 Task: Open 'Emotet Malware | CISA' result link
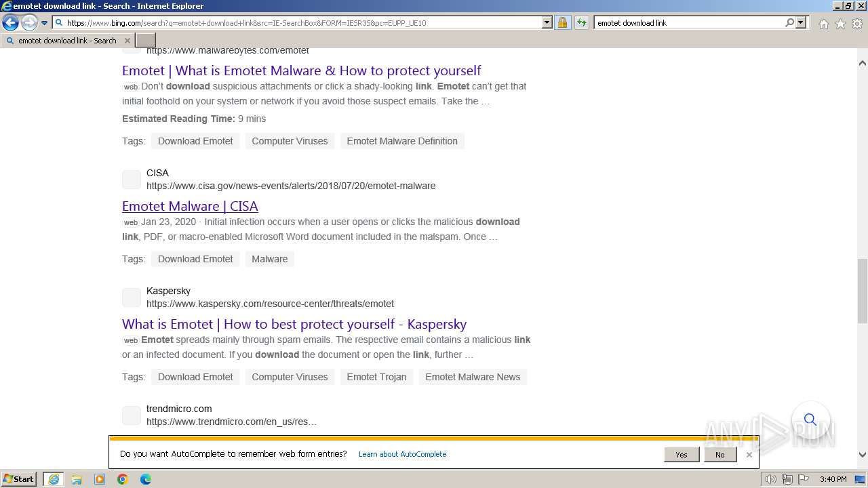coord(190,206)
